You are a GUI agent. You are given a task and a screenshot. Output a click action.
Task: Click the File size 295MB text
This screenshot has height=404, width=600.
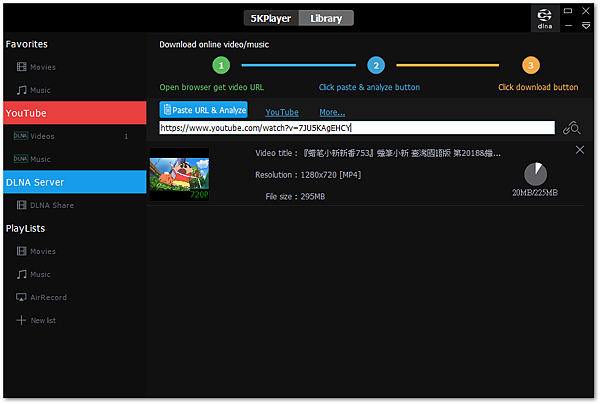pyautogui.click(x=295, y=197)
